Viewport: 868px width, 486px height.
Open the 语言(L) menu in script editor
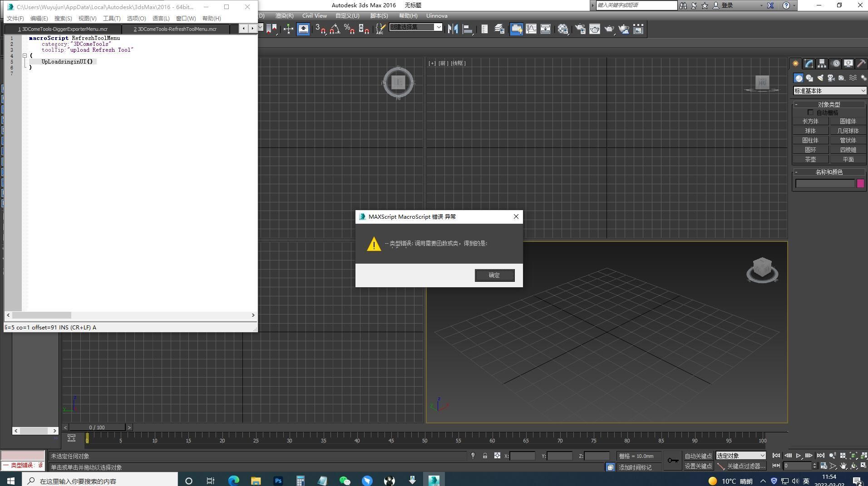click(161, 19)
